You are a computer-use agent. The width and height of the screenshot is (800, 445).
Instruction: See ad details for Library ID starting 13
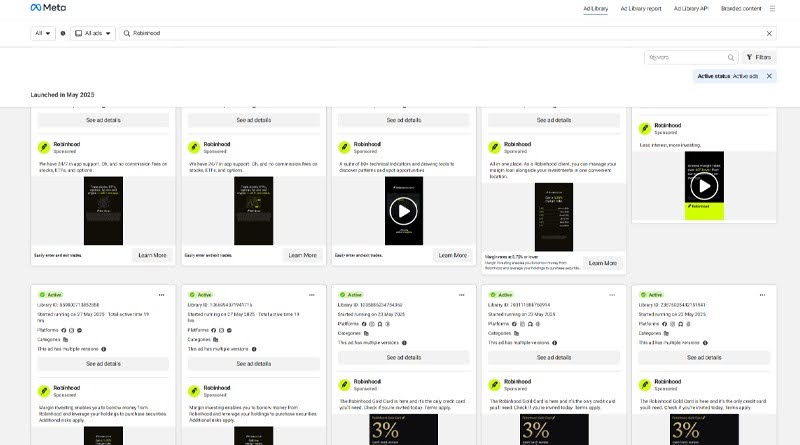[254, 364]
